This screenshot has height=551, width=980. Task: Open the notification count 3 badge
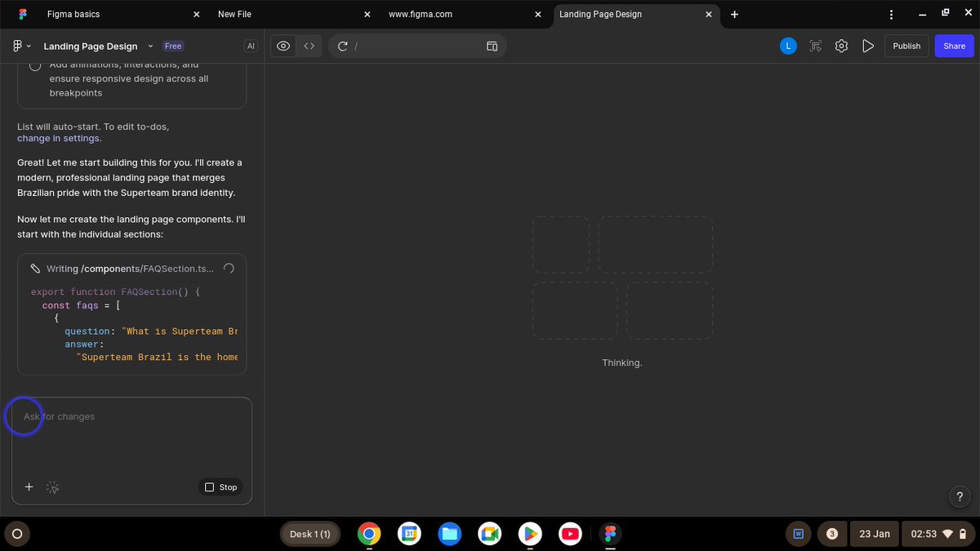(832, 534)
